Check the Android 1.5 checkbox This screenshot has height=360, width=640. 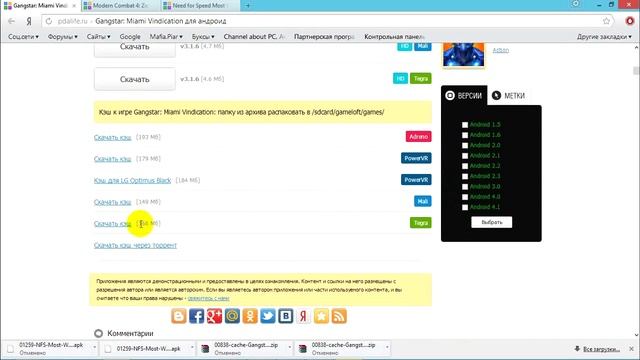[x=465, y=125]
